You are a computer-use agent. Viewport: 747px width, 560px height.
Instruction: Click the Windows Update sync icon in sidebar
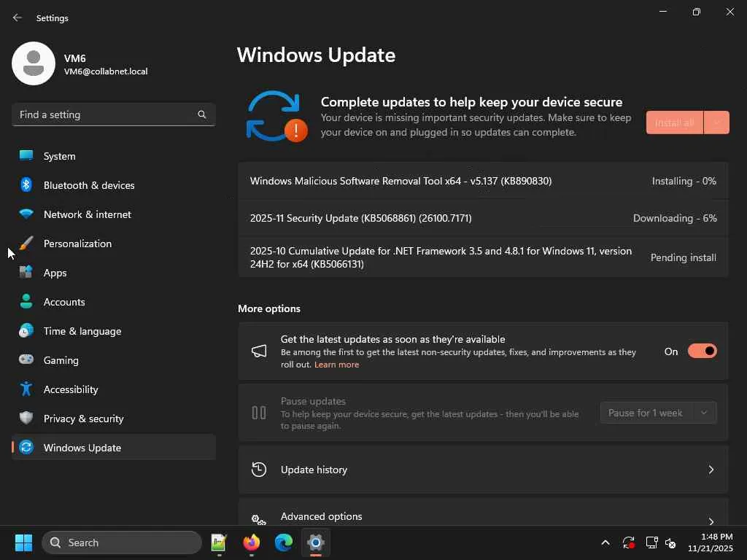click(x=26, y=447)
